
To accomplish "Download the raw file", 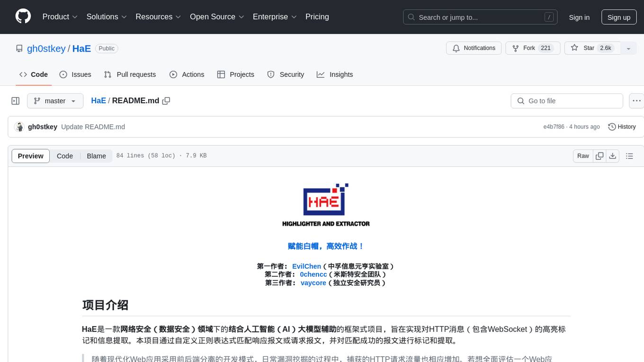I will [x=612, y=156].
